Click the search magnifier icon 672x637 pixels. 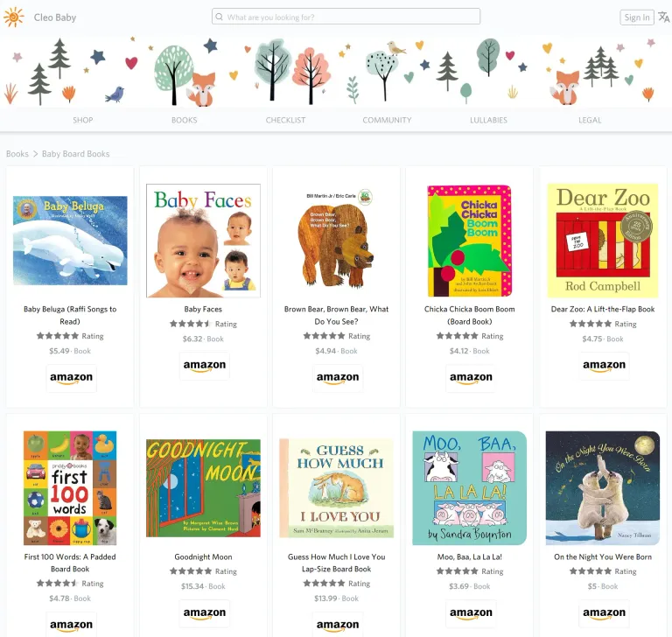click(219, 17)
